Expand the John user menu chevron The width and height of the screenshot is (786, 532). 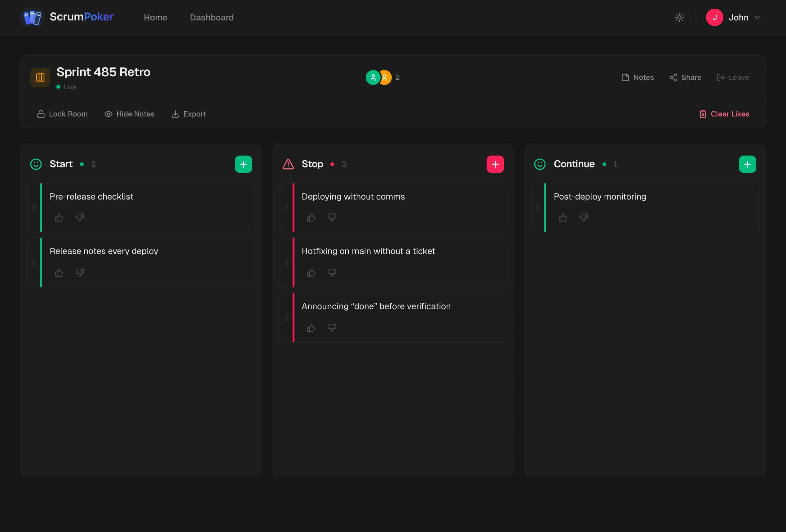pyautogui.click(x=757, y=17)
